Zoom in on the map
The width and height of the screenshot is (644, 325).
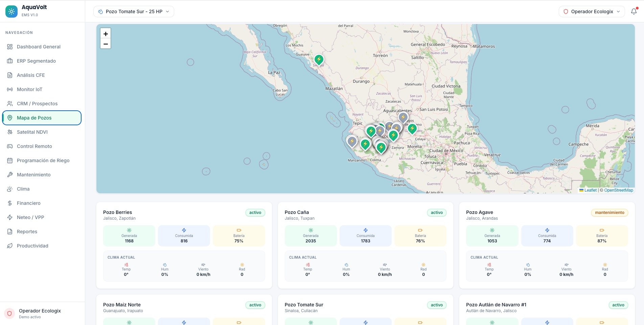106,34
